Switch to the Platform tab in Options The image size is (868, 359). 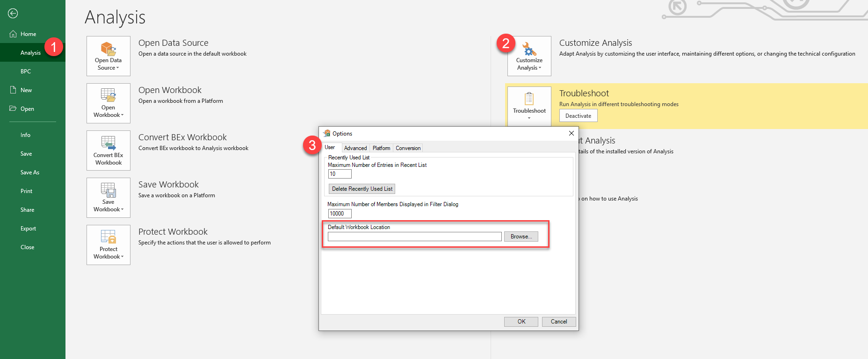click(x=382, y=148)
